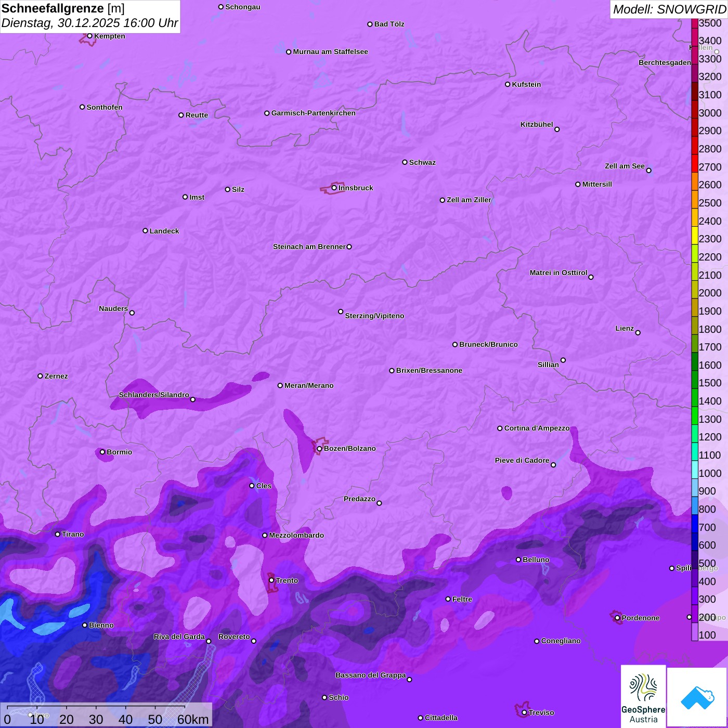Select the "Schlanders/Silandro" label
The image size is (728, 728).
pos(154,395)
